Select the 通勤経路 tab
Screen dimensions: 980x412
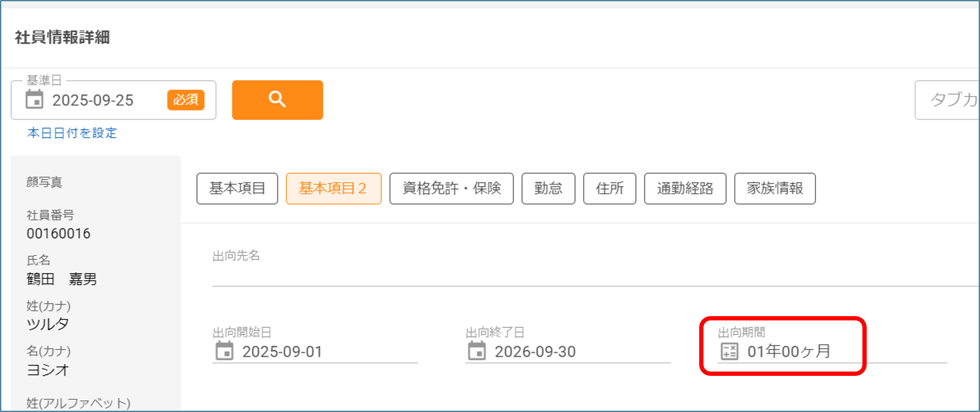coord(685,188)
